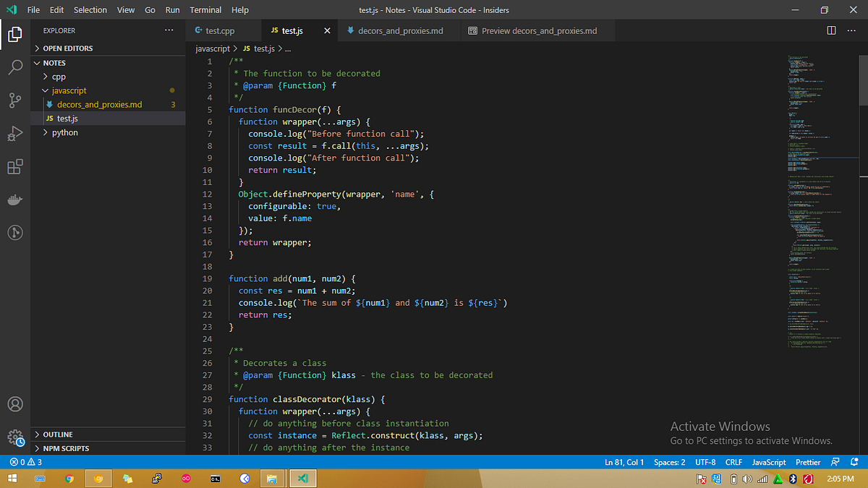Viewport: 868px width, 488px height.
Task: Click the network signal icon in tray
Action: 762,479
